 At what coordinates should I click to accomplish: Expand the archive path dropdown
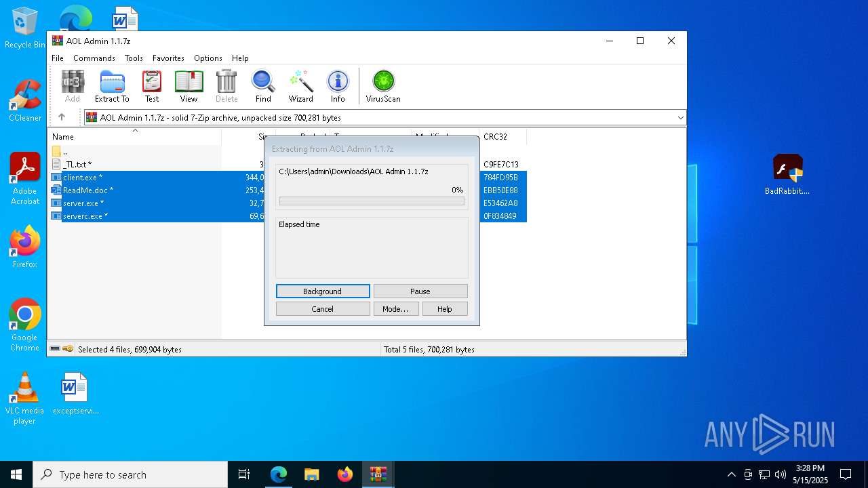(x=680, y=118)
